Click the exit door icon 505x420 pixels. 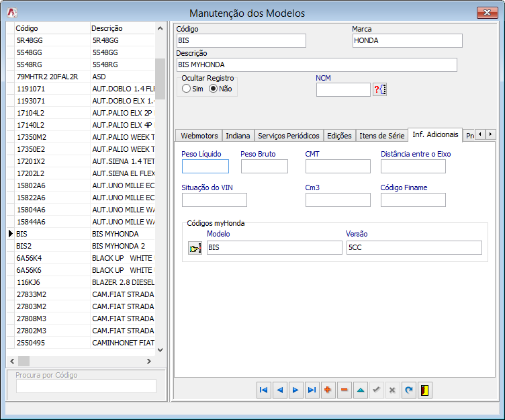pos(424,390)
